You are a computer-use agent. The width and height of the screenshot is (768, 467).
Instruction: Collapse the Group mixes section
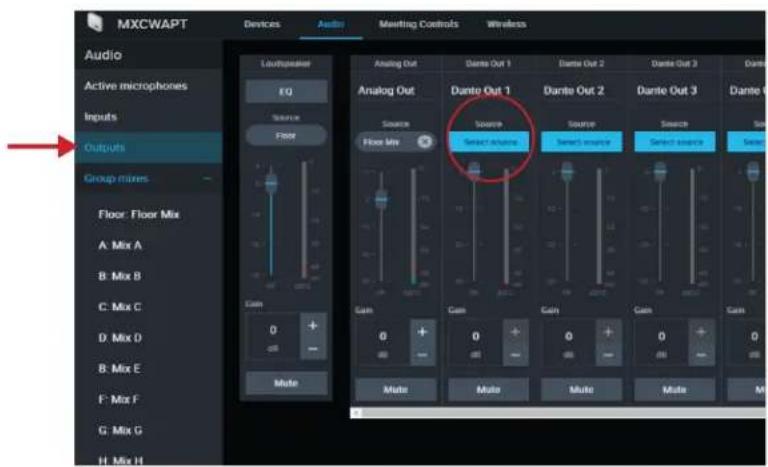(x=207, y=178)
